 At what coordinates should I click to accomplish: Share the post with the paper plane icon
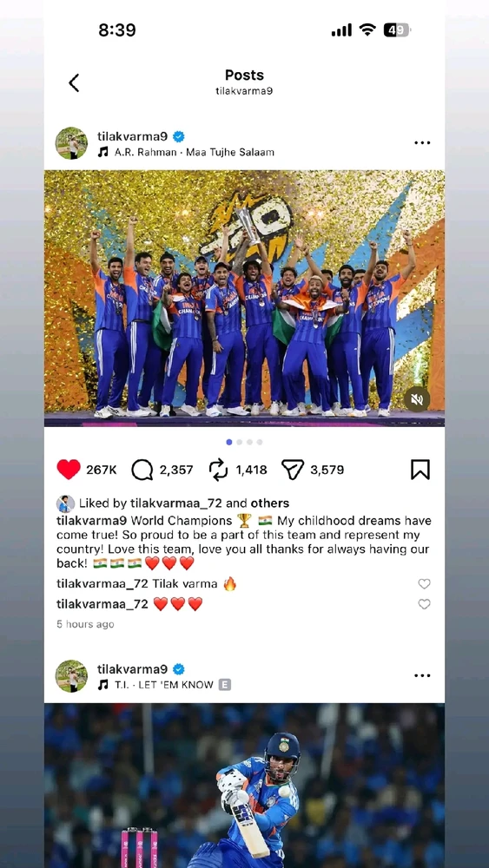[x=293, y=470]
